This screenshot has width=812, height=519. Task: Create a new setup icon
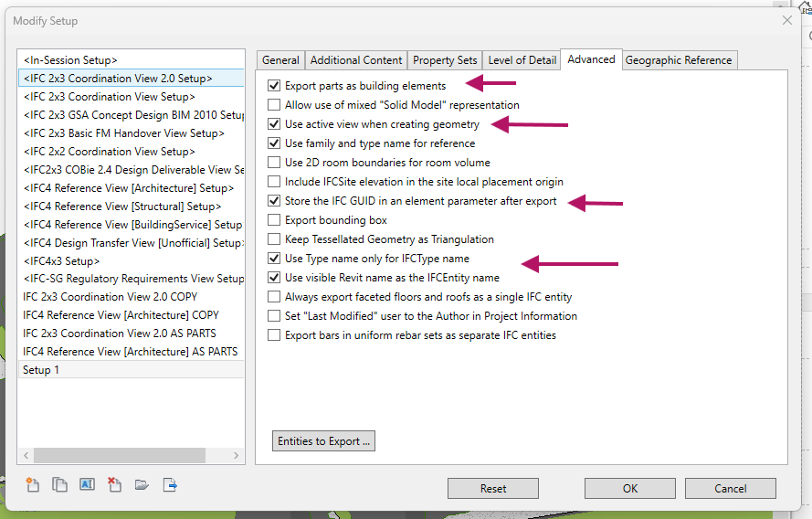point(33,485)
